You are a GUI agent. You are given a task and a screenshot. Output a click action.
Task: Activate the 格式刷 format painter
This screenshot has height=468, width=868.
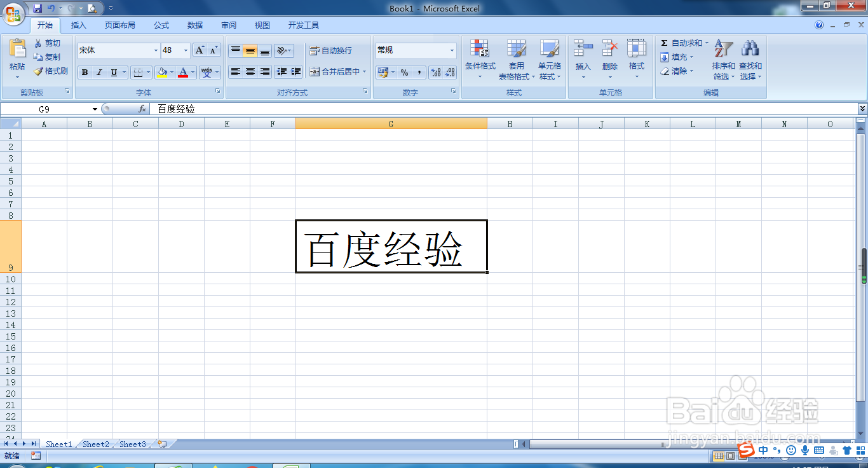[x=51, y=71]
